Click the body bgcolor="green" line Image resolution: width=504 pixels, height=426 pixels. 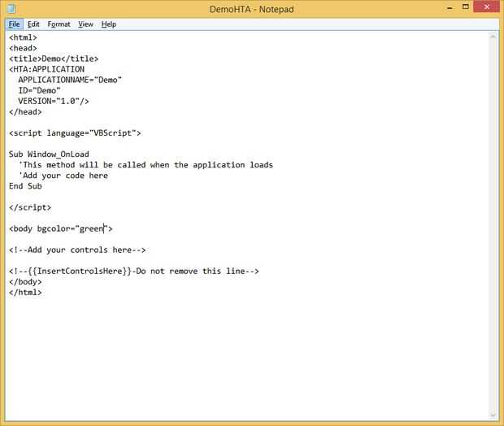click(61, 228)
